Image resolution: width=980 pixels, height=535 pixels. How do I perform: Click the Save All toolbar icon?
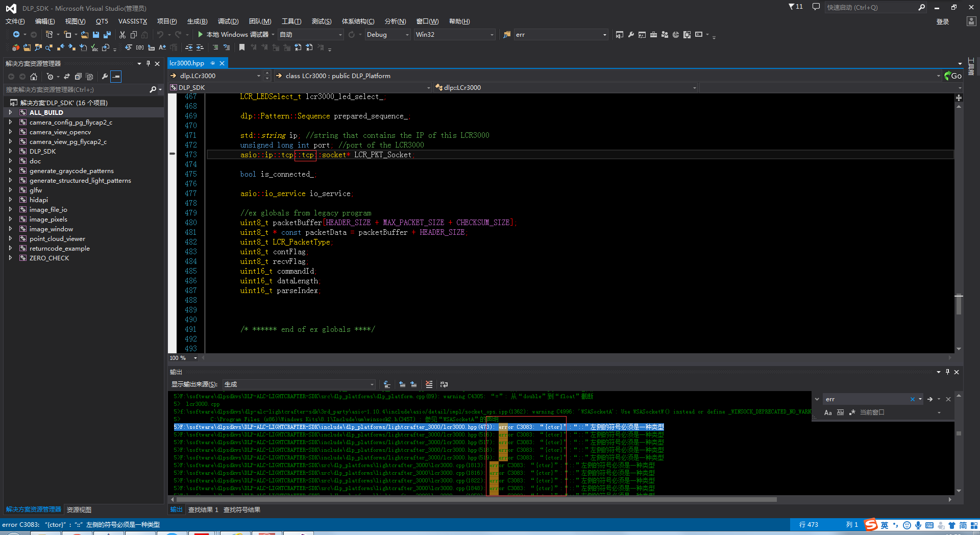(x=107, y=35)
